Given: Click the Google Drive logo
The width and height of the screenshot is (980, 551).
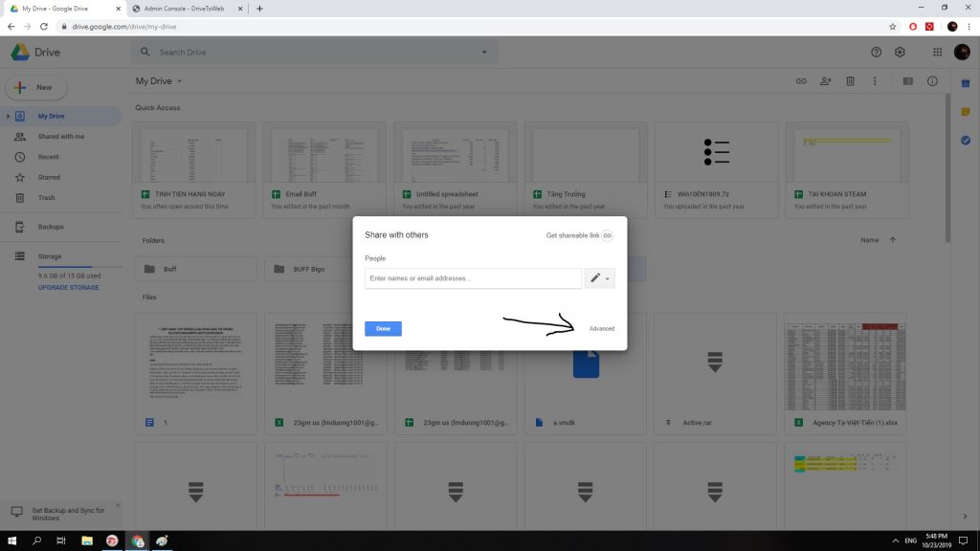Looking at the screenshot, I should tap(20, 52).
